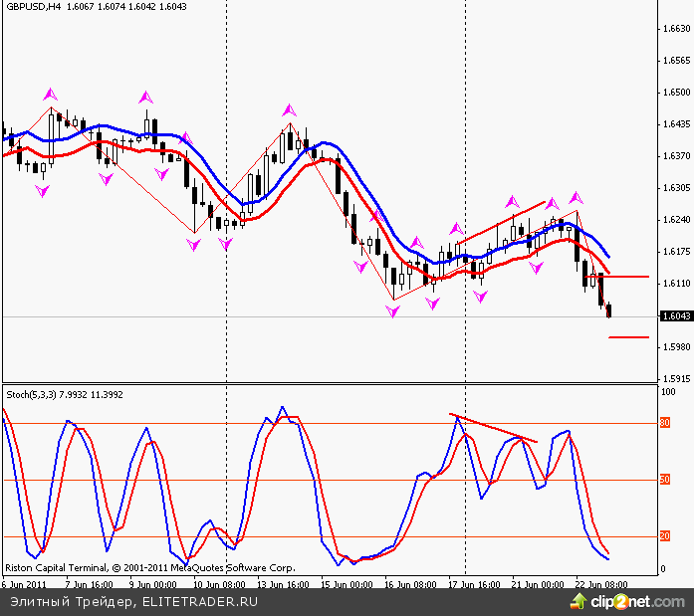
Task: Select the lower red horizontal level line
Action: click(x=628, y=337)
